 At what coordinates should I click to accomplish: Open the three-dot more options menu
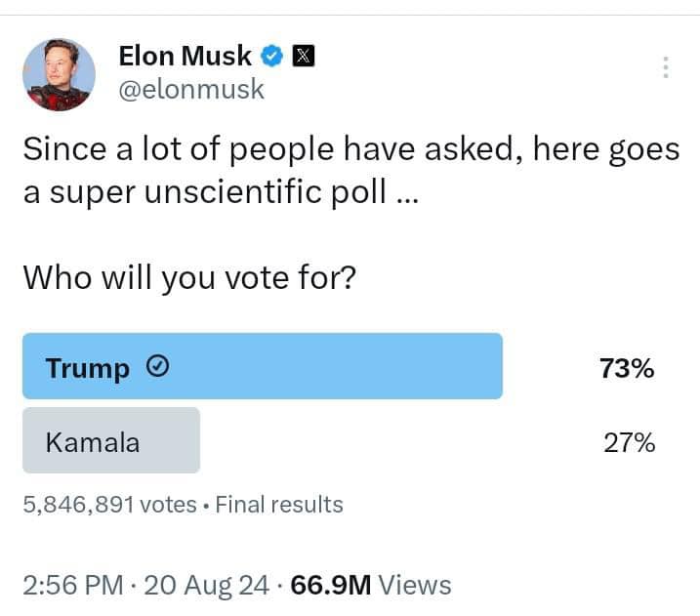665,67
